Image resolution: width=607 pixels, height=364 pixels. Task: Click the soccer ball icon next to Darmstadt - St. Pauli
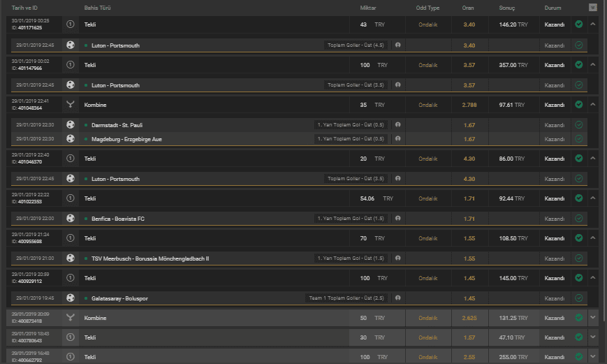[71, 124]
